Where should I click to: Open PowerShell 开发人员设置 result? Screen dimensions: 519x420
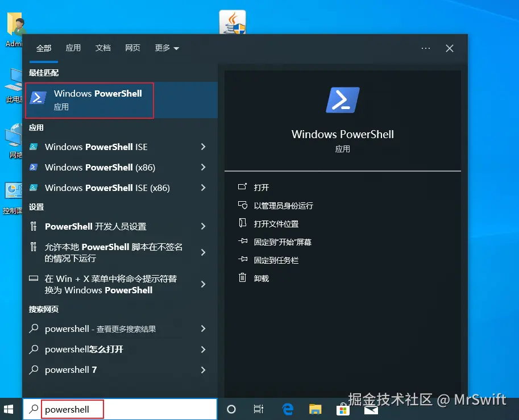tap(120, 226)
